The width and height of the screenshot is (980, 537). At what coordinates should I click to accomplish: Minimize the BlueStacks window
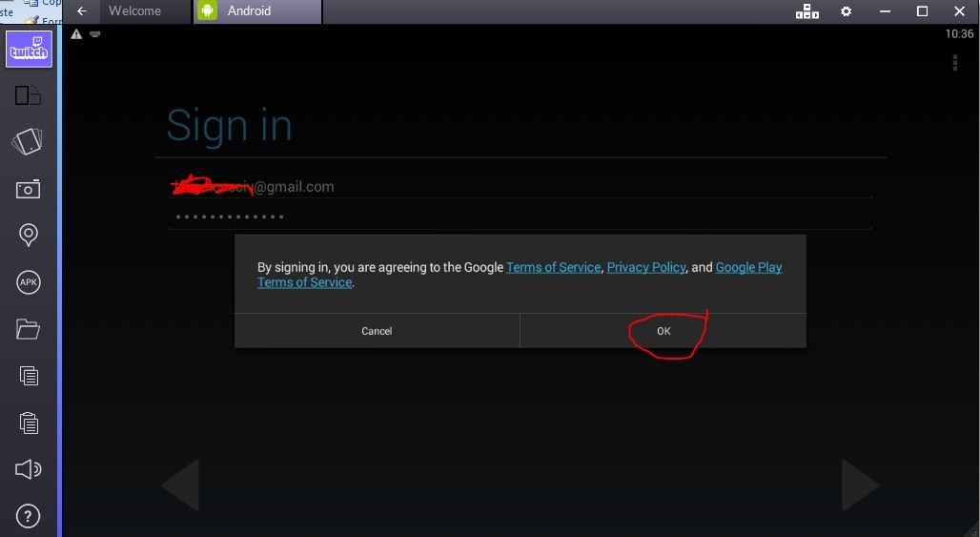[x=885, y=11]
